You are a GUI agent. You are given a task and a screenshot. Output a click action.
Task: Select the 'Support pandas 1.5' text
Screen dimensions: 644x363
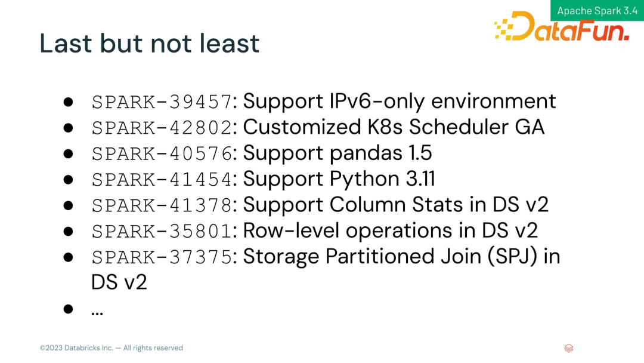337,153
